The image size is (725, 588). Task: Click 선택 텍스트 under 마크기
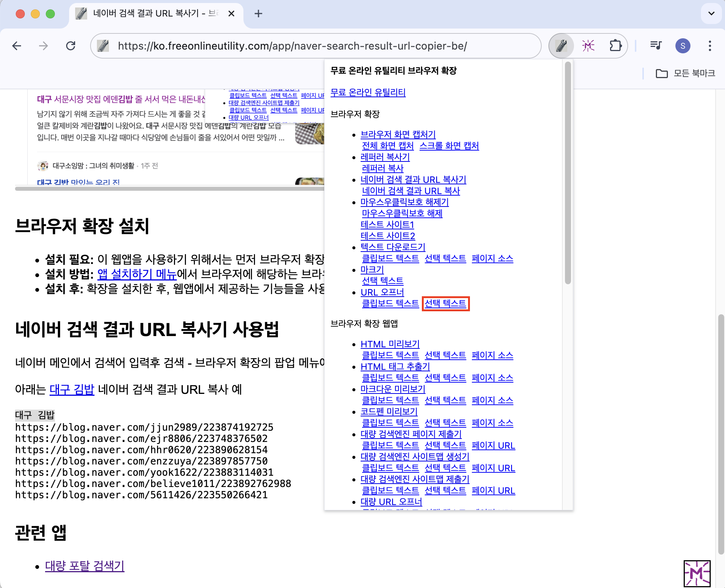(x=382, y=281)
